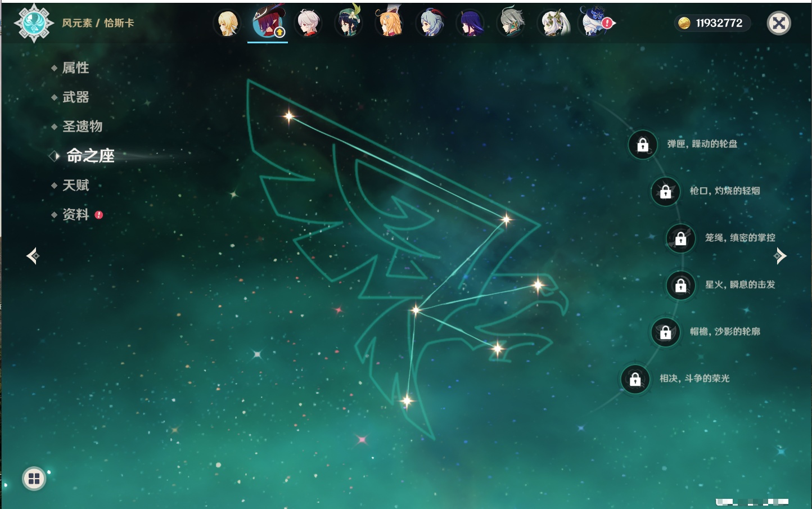Image resolution: width=812 pixels, height=509 pixels.
Task: Click the 风元素 / 恰斯卡 title text
Action: coord(98,23)
